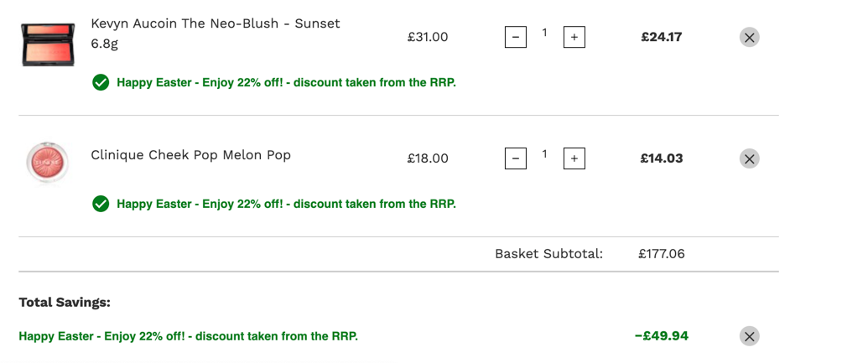868x363 pixels.
Task: Click the green checkmark icon under Clinique Cheek Pop
Action: point(100,205)
